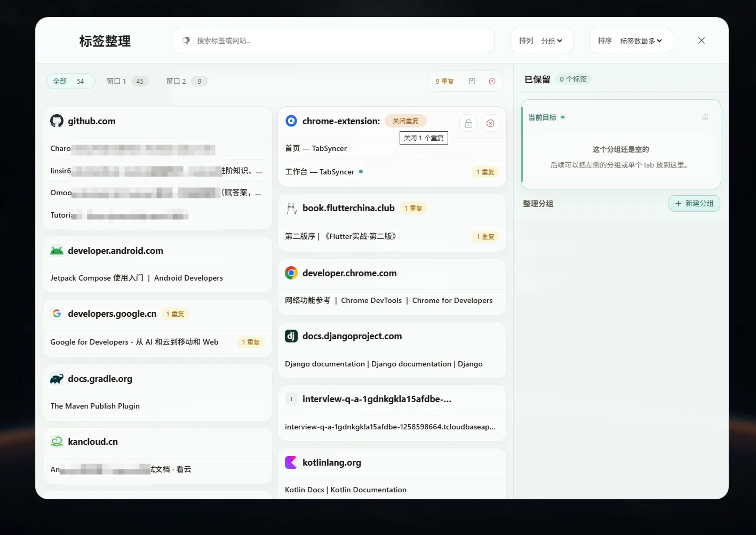Click the TabSyncer chrome-extension favicon

[291, 121]
